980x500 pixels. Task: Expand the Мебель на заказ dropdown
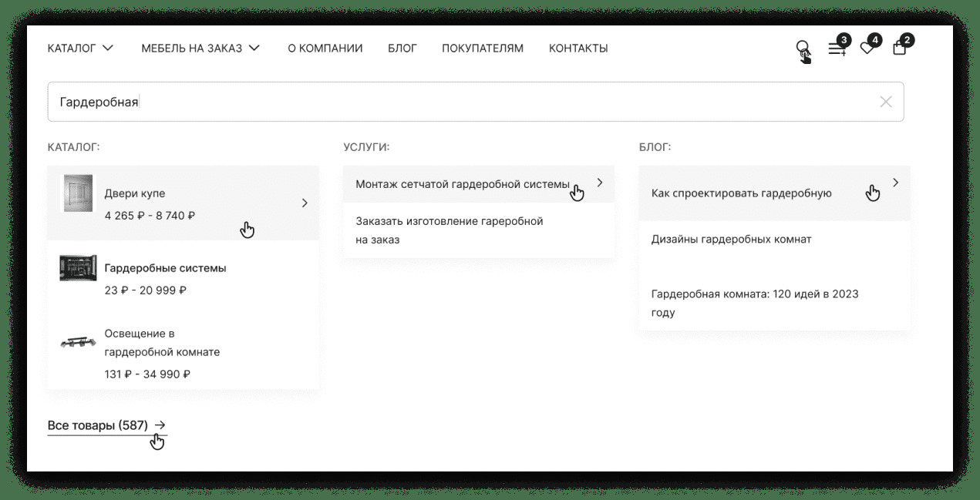coord(200,49)
